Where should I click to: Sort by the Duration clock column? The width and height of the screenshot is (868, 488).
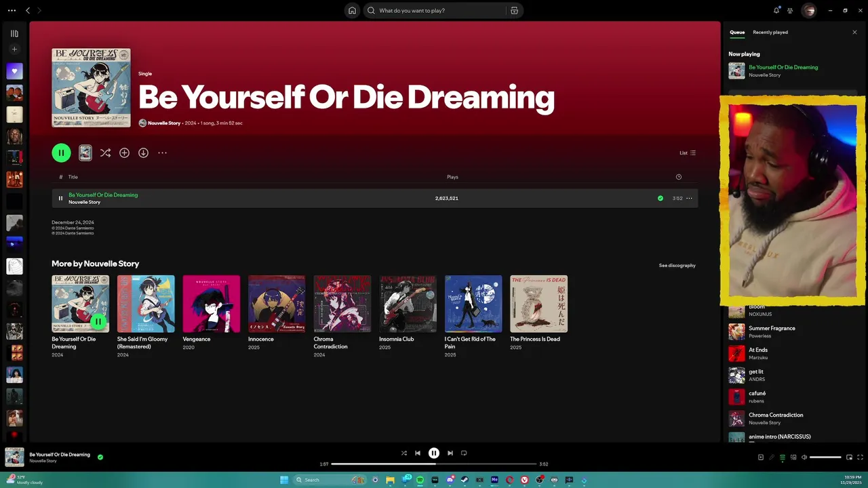click(678, 177)
